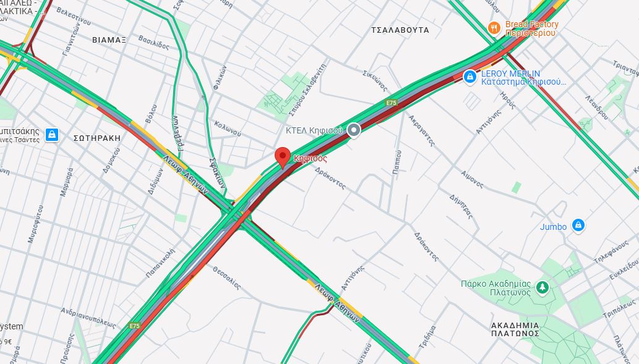
Task: Click the Δράκοντος street label near the pin
Action: (330, 179)
